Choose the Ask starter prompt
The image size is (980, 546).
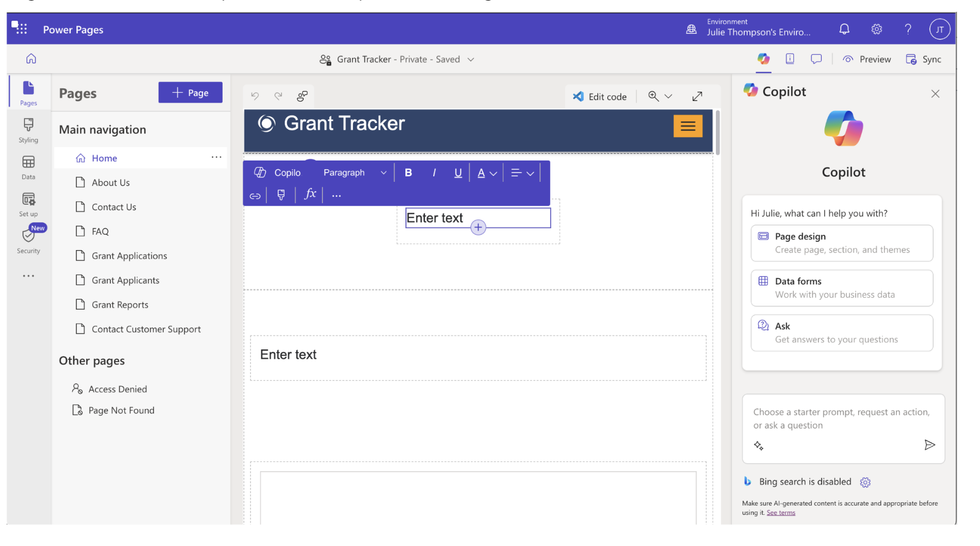tap(842, 333)
